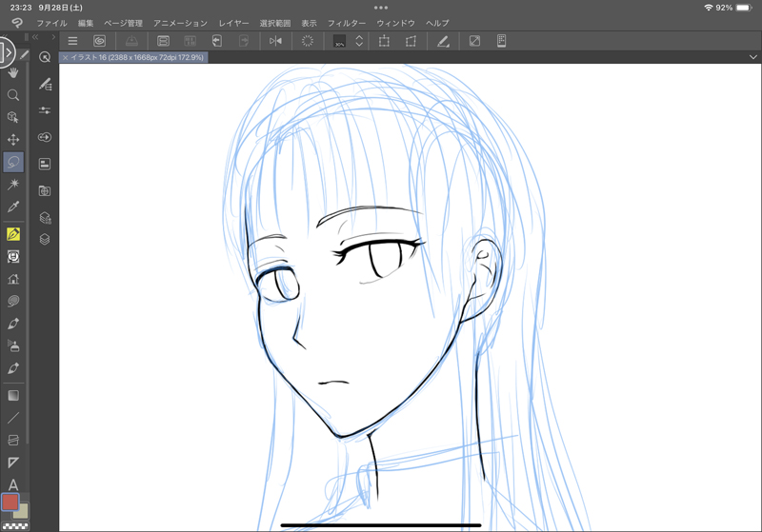Expand the canvas tab list chevron

[x=753, y=57]
